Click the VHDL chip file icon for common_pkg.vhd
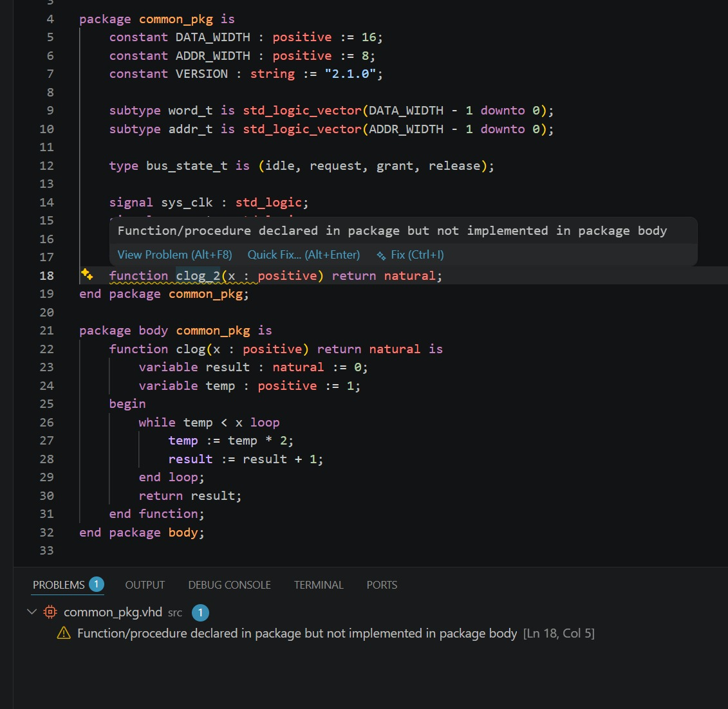The image size is (728, 709). click(x=50, y=612)
